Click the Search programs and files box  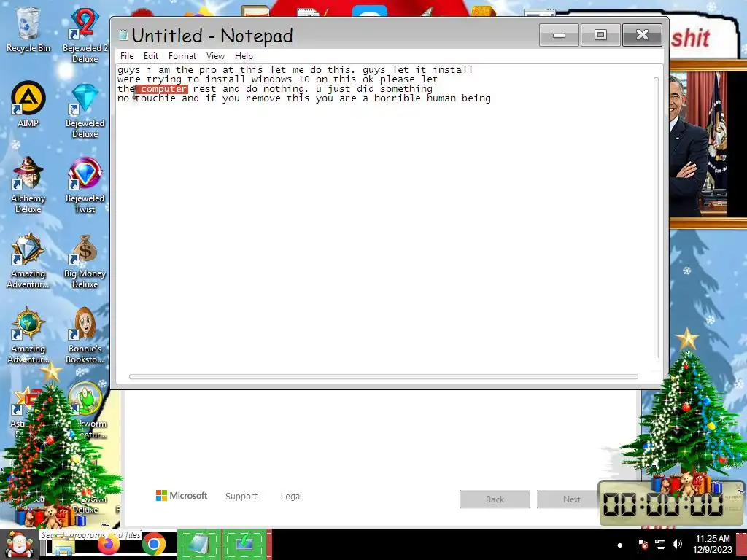pyautogui.click(x=90, y=535)
